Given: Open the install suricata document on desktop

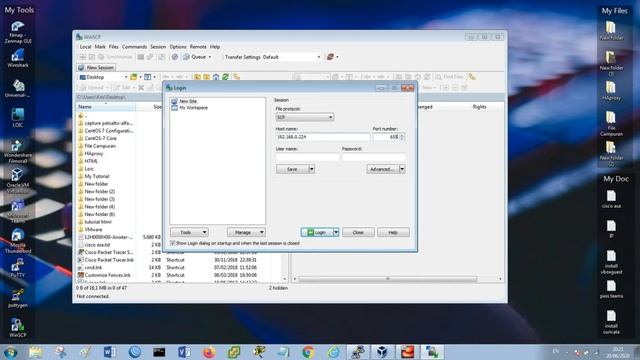Looking at the screenshot, I should (611, 322).
